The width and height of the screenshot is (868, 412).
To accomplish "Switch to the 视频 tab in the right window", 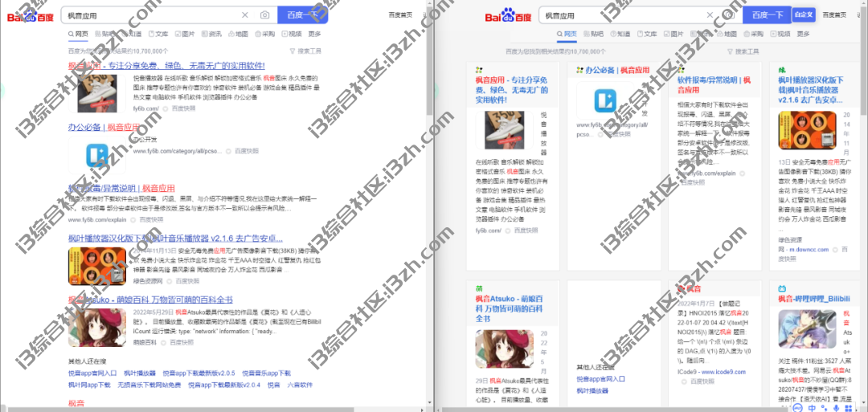I will tap(780, 34).
